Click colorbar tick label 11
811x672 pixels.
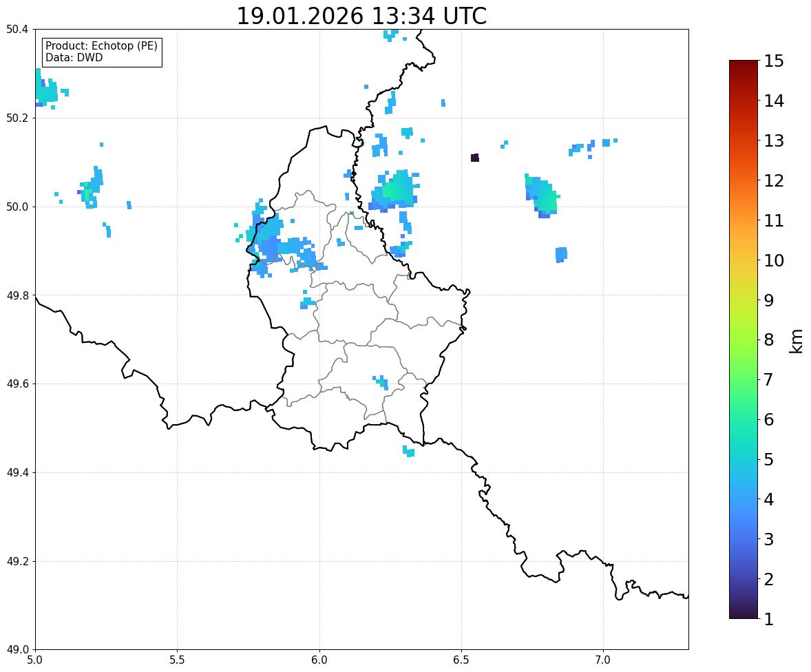774,220
